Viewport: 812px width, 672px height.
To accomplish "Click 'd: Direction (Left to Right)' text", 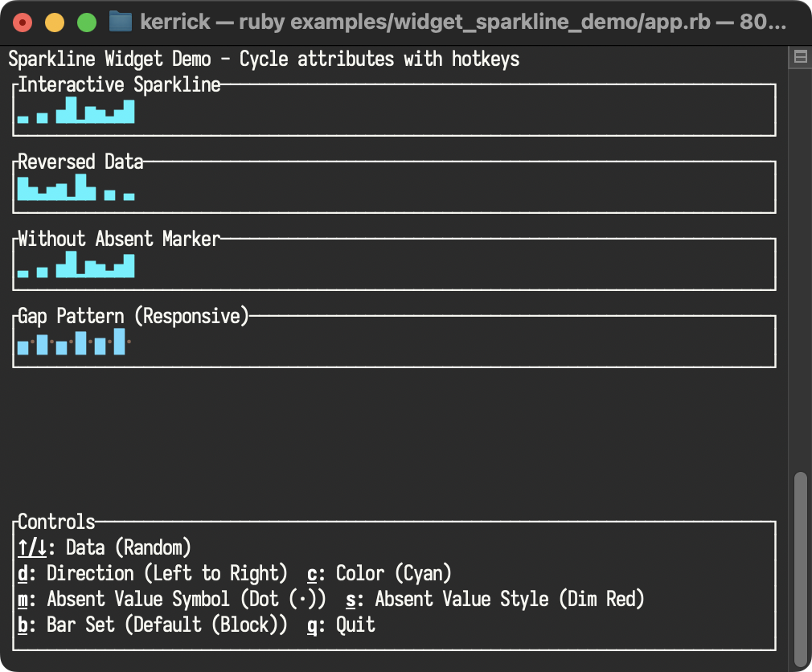I will tap(152, 573).
